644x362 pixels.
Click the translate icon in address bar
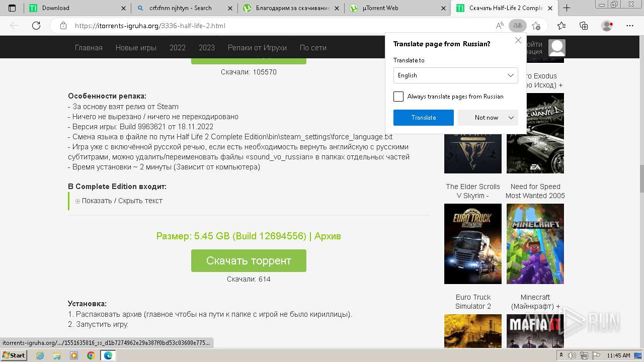517,26
